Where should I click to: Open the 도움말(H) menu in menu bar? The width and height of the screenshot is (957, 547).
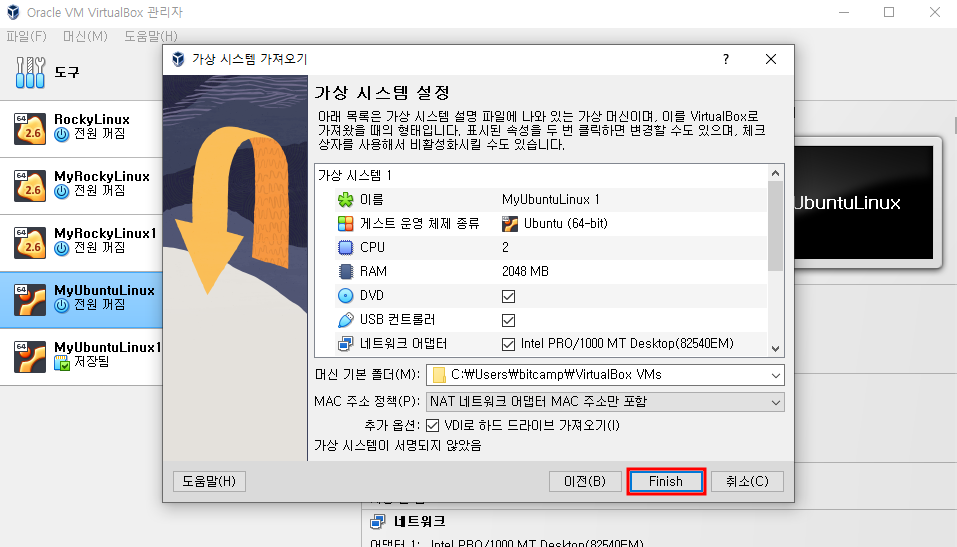point(151,37)
